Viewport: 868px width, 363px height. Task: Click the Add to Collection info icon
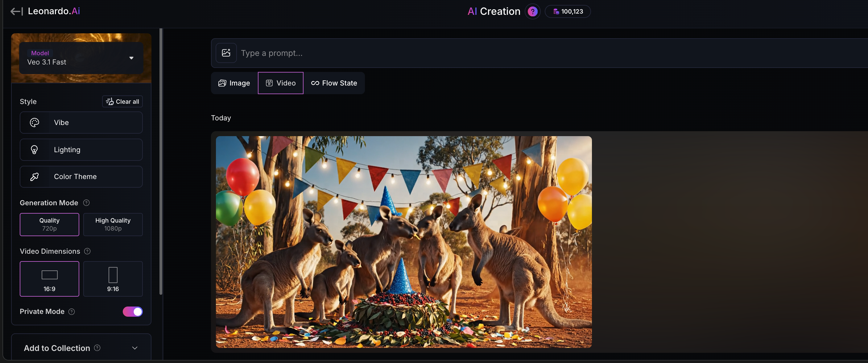click(97, 348)
